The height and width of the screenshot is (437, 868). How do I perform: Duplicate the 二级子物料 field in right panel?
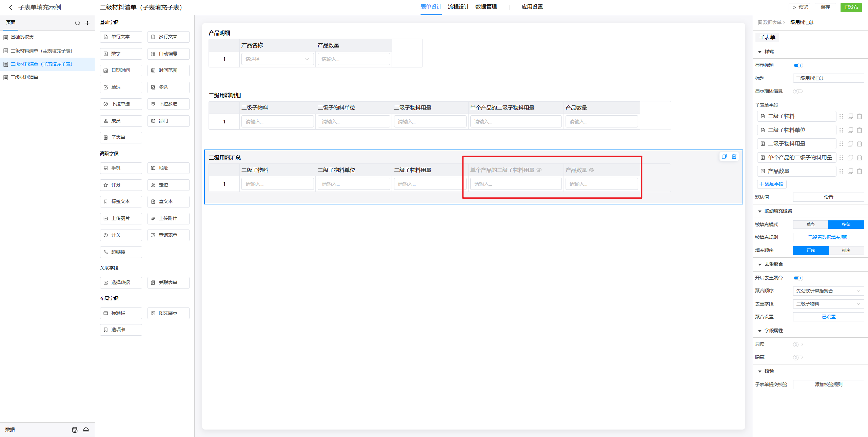pyautogui.click(x=850, y=116)
